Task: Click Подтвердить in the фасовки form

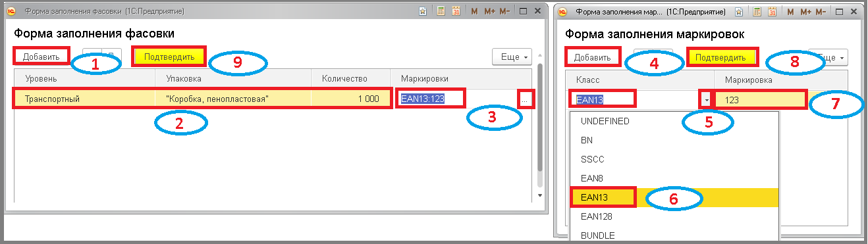Action: click(169, 57)
